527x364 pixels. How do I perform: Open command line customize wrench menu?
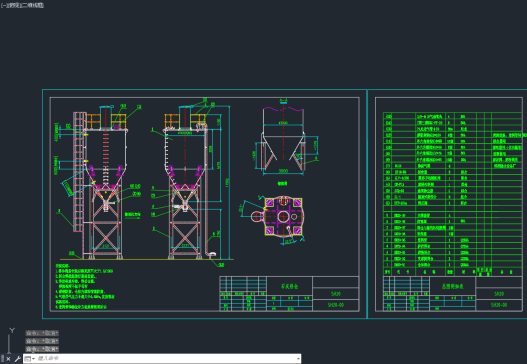click(18, 359)
